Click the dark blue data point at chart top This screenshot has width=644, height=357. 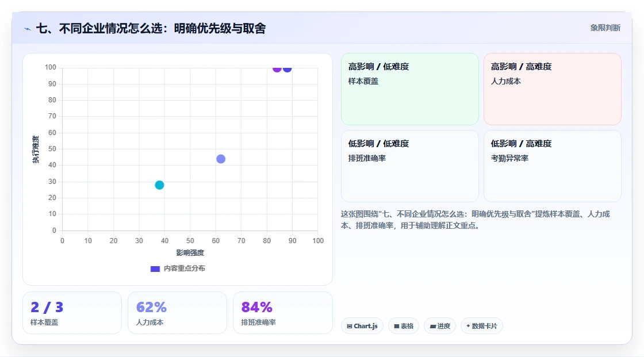click(287, 68)
